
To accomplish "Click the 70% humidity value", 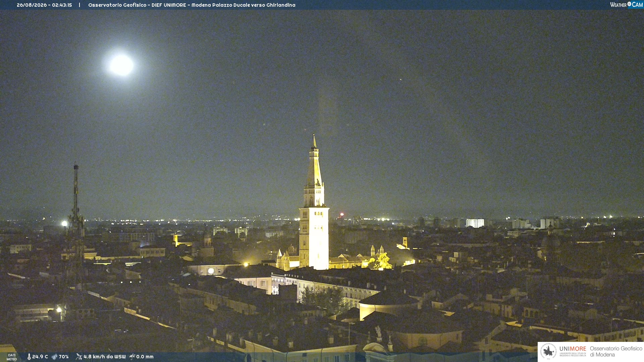I will tap(64, 357).
